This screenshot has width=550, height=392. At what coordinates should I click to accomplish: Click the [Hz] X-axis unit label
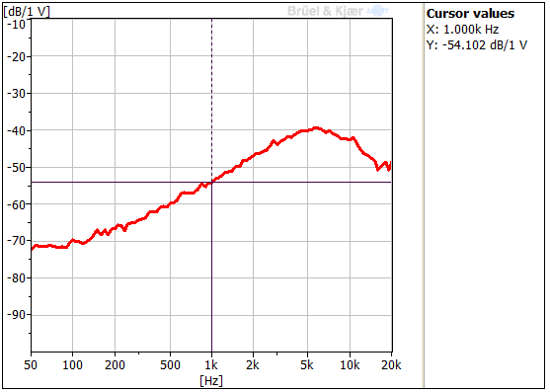211,380
